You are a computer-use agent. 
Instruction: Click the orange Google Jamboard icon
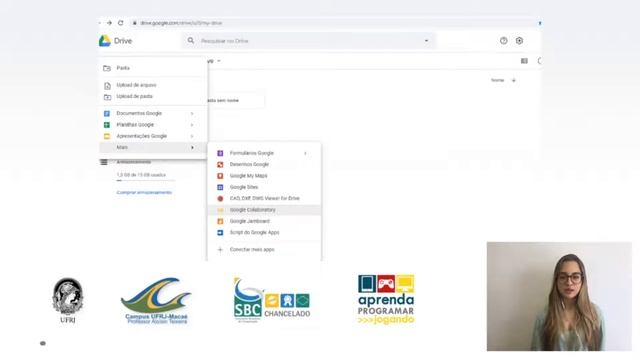tap(220, 221)
